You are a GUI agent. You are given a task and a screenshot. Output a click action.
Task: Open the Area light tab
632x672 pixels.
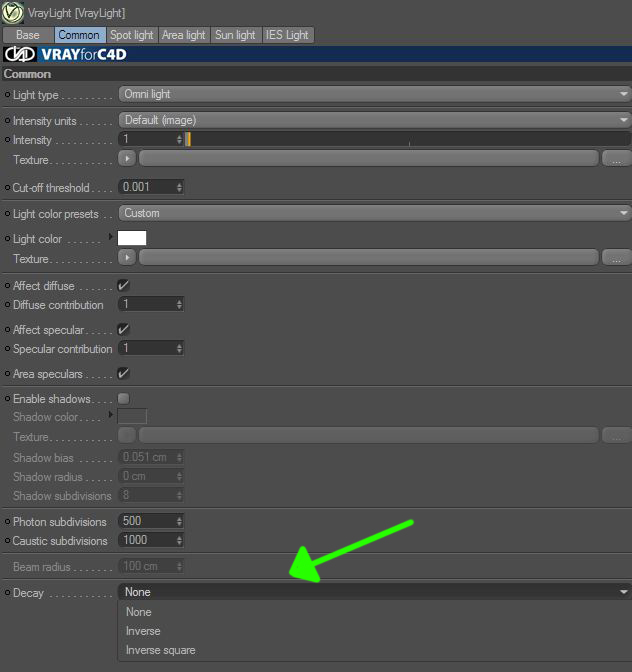[x=184, y=35]
